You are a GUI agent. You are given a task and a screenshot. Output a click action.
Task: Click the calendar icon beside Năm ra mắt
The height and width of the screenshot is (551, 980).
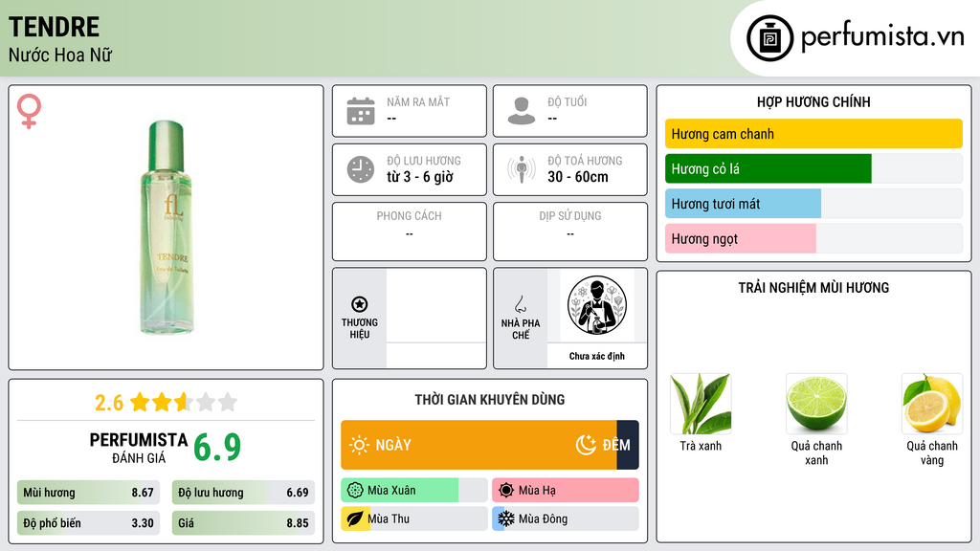[x=361, y=111]
